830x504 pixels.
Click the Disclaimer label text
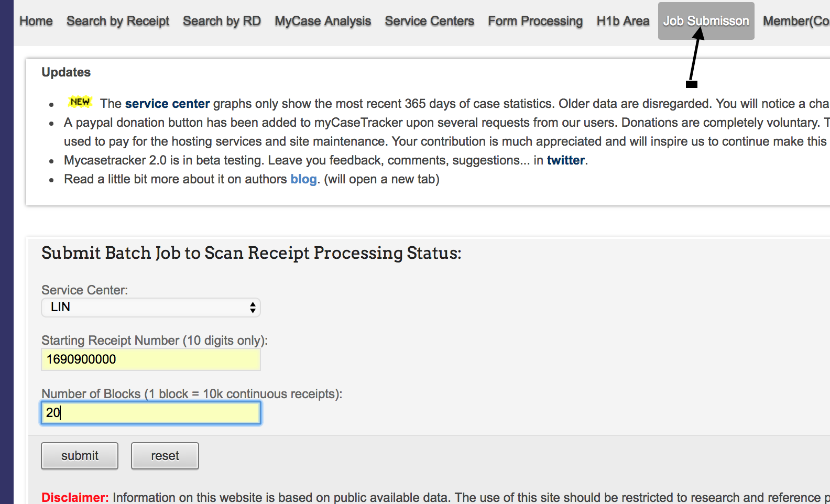[x=75, y=497]
